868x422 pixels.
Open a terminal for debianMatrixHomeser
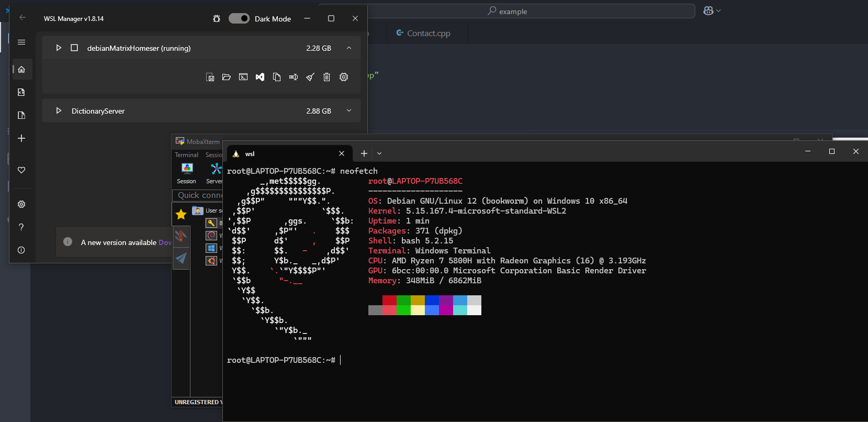pos(243,77)
